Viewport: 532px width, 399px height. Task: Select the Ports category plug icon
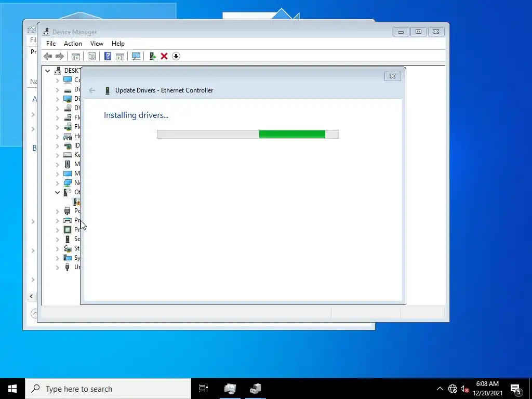tap(68, 211)
